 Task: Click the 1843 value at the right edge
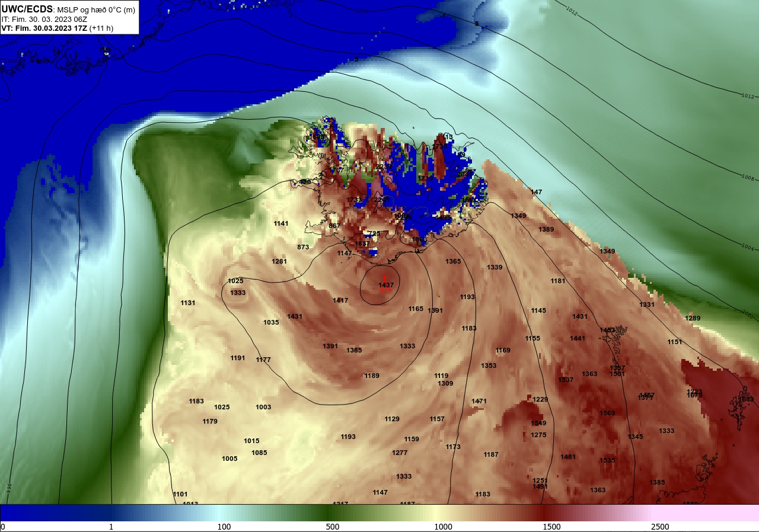[x=746, y=399]
